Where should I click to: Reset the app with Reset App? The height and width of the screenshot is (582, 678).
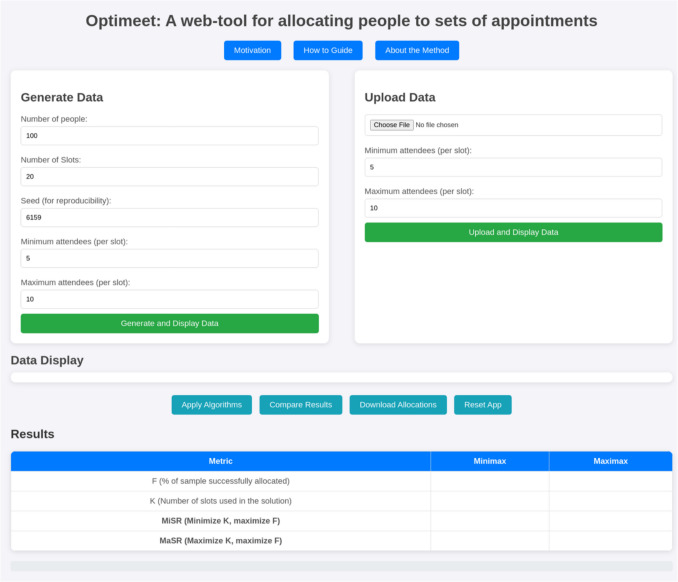(483, 404)
